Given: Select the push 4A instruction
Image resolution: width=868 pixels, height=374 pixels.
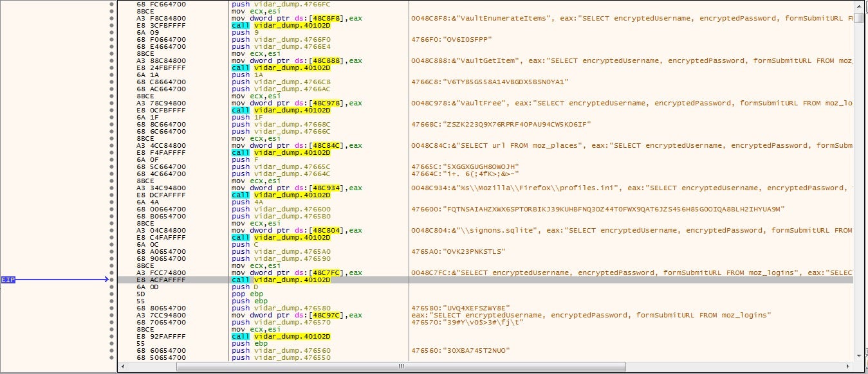Looking at the screenshot, I should [243, 202].
